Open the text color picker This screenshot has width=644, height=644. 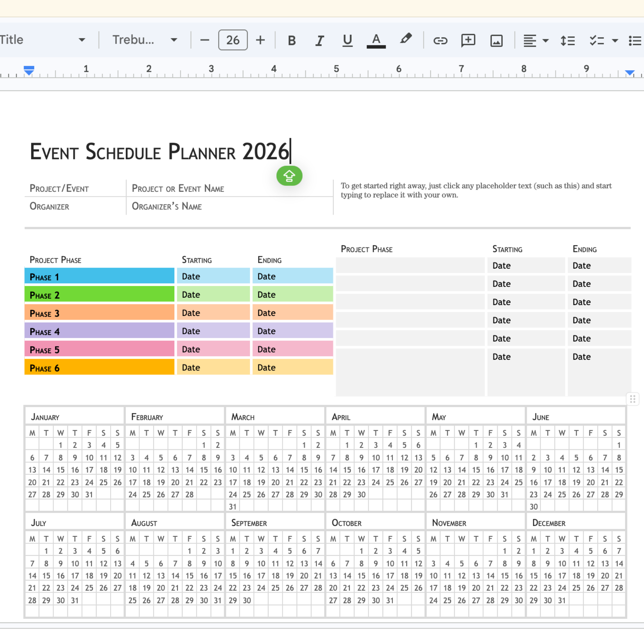tap(376, 40)
